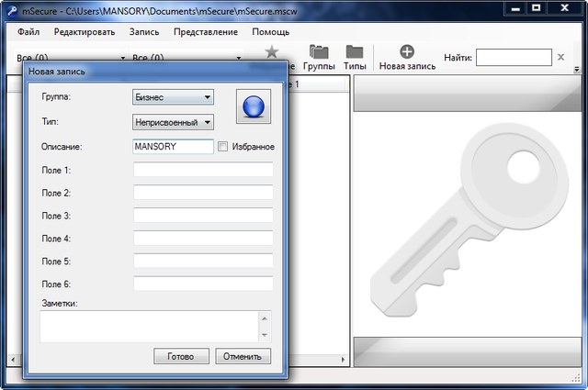The width and height of the screenshot is (588, 390).
Task: Close the mSecure window
Action: tap(564, 8)
